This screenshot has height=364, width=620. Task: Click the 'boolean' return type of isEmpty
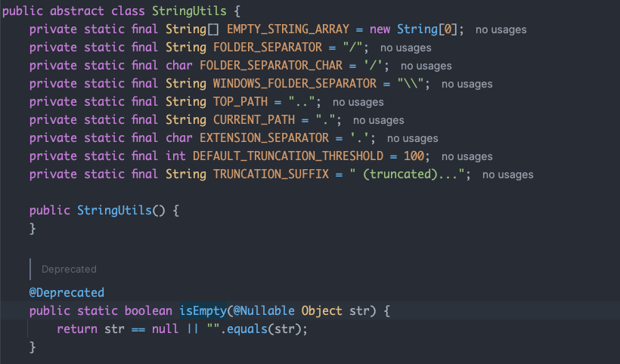148,311
